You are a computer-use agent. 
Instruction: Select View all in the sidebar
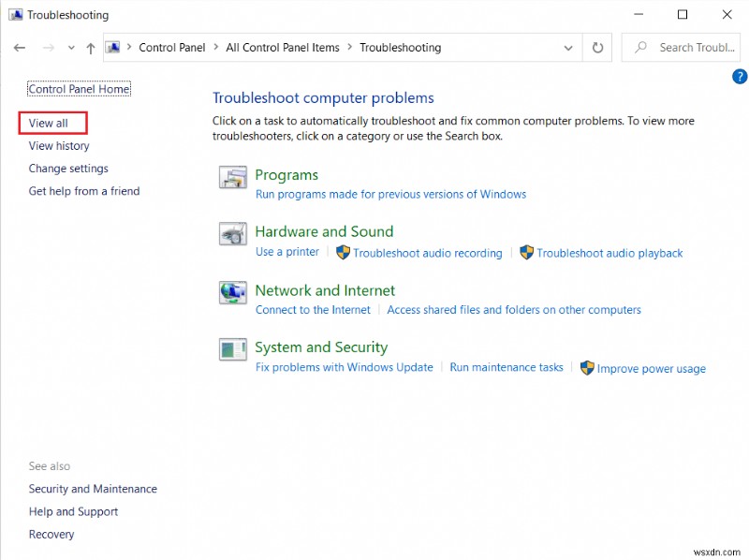51,123
